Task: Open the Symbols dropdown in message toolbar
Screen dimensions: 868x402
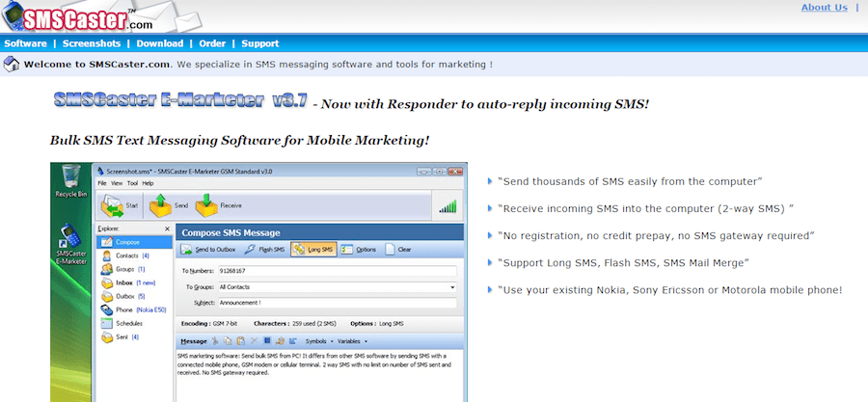Action: pyautogui.click(x=317, y=341)
